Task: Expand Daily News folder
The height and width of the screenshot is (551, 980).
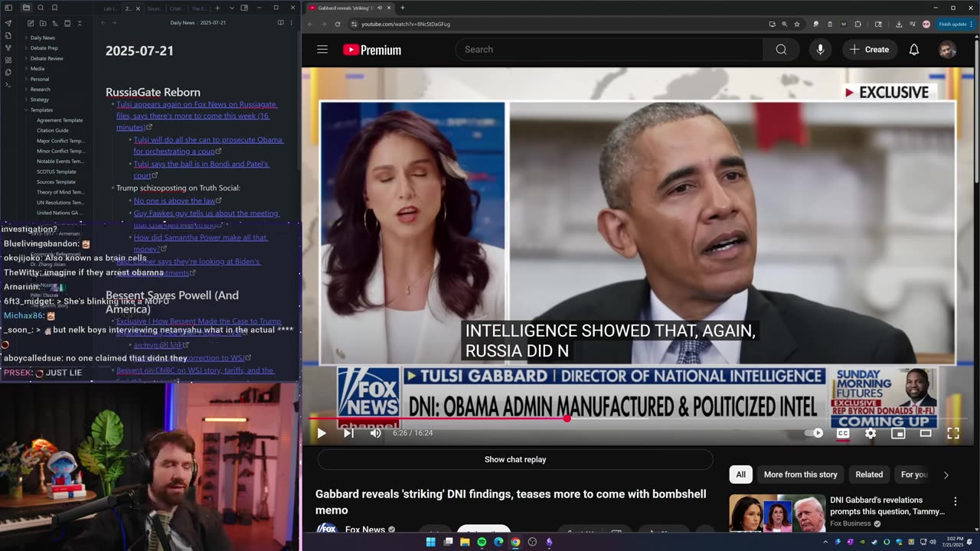Action: [42, 37]
